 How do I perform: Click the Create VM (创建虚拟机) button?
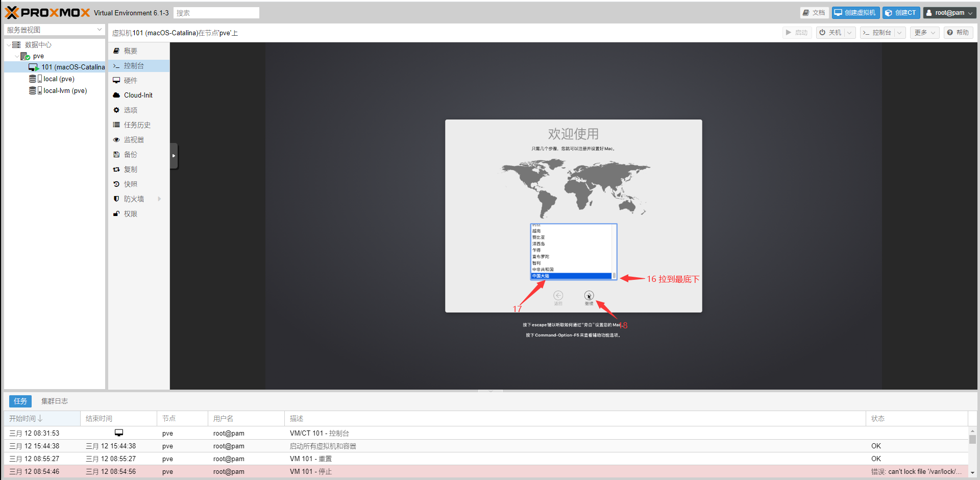pos(855,13)
